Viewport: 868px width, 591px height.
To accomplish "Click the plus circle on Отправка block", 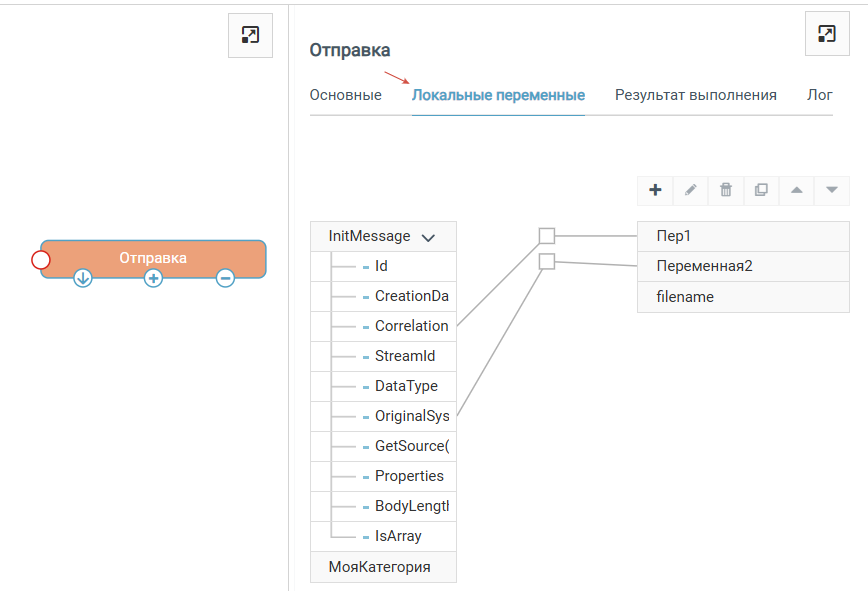I will point(153,278).
